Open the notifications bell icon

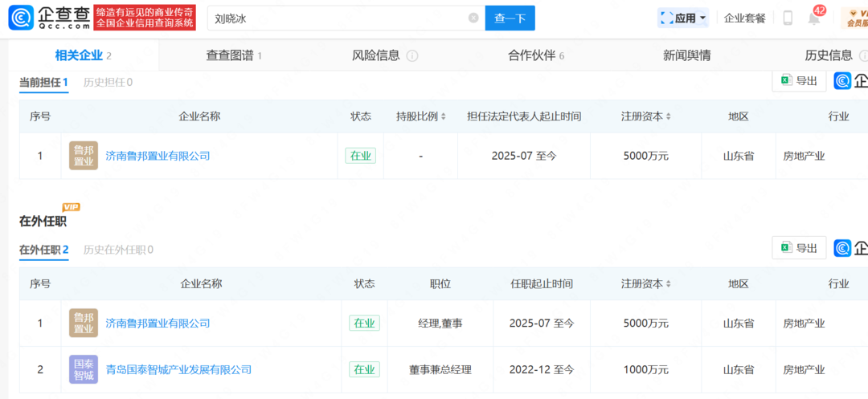click(x=813, y=18)
